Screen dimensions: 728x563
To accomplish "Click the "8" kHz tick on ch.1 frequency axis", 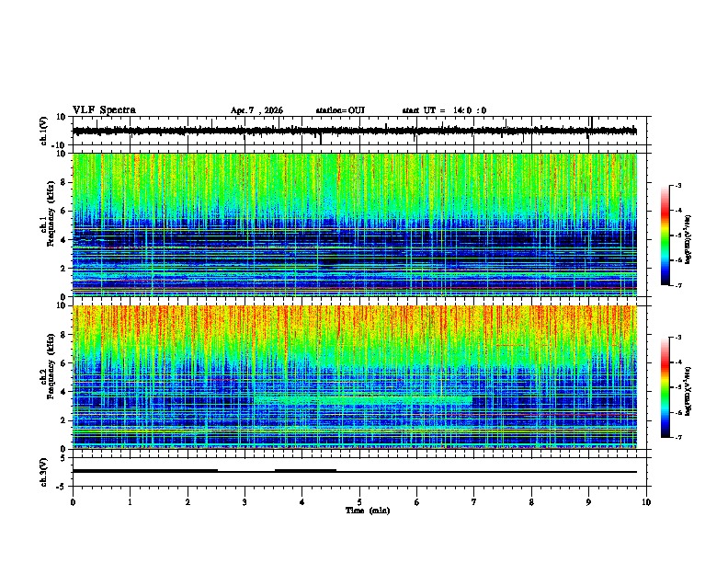I will (x=63, y=182).
